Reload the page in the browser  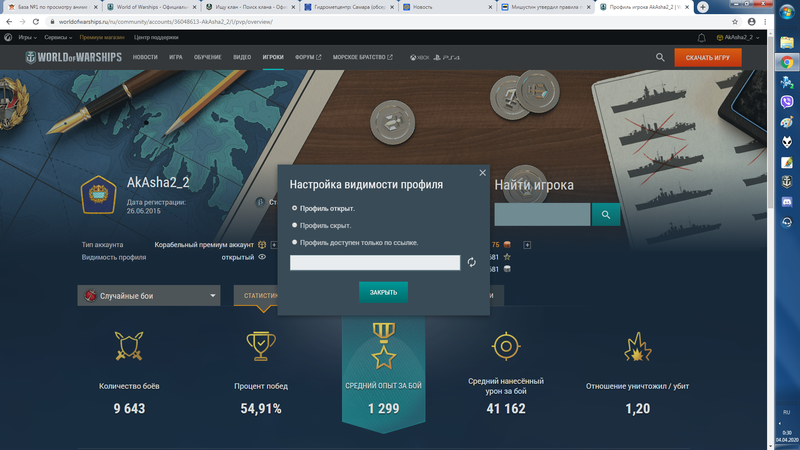click(36, 22)
